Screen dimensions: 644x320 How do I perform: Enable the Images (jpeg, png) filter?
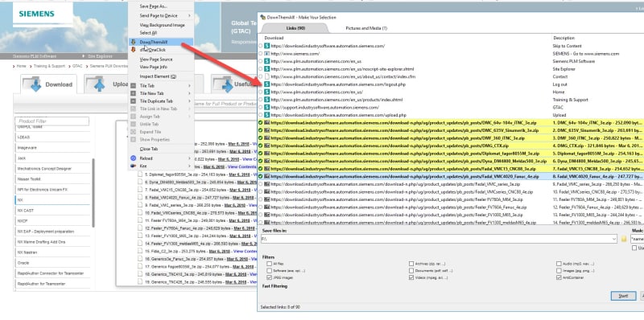[x=559, y=271]
